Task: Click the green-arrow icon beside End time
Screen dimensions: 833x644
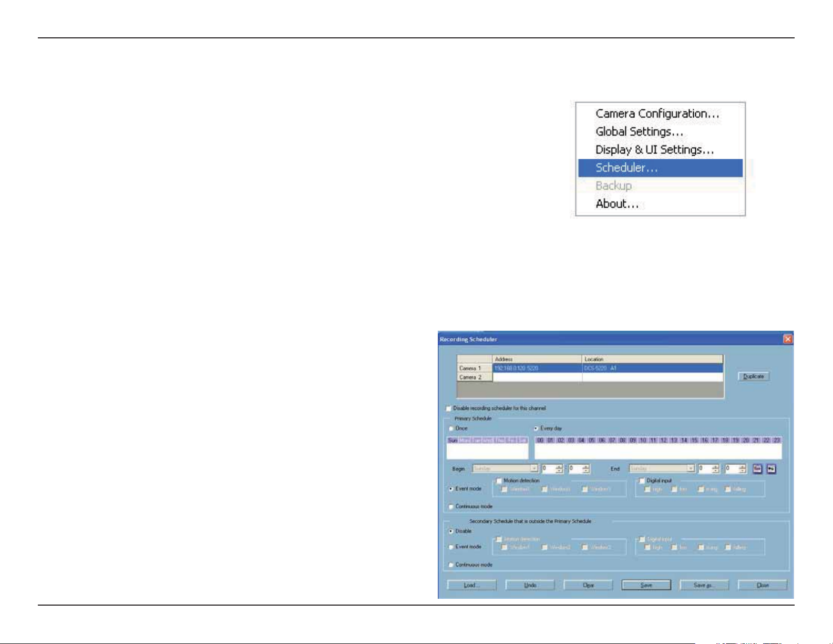Action: pyautogui.click(x=771, y=468)
